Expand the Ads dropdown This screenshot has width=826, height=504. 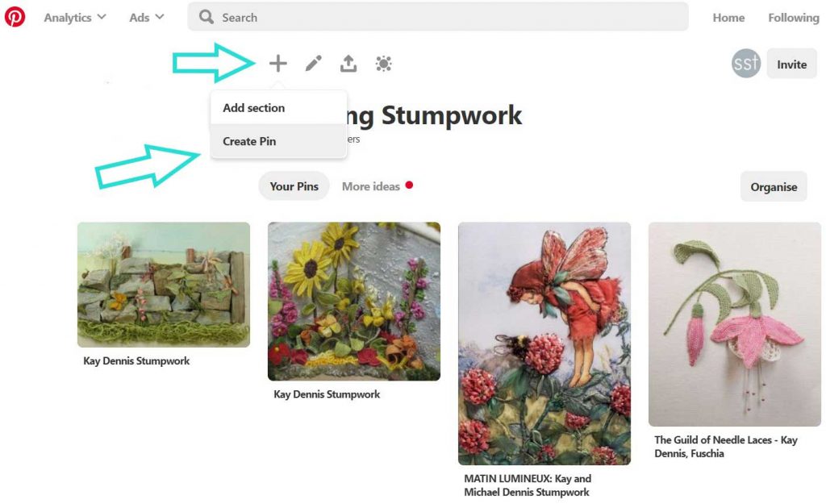pos(147,18)
